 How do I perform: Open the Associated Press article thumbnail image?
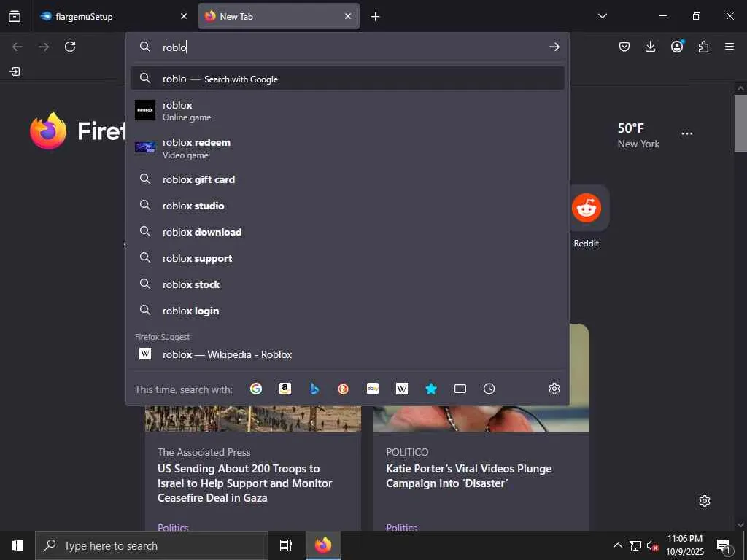coord(253,419)
